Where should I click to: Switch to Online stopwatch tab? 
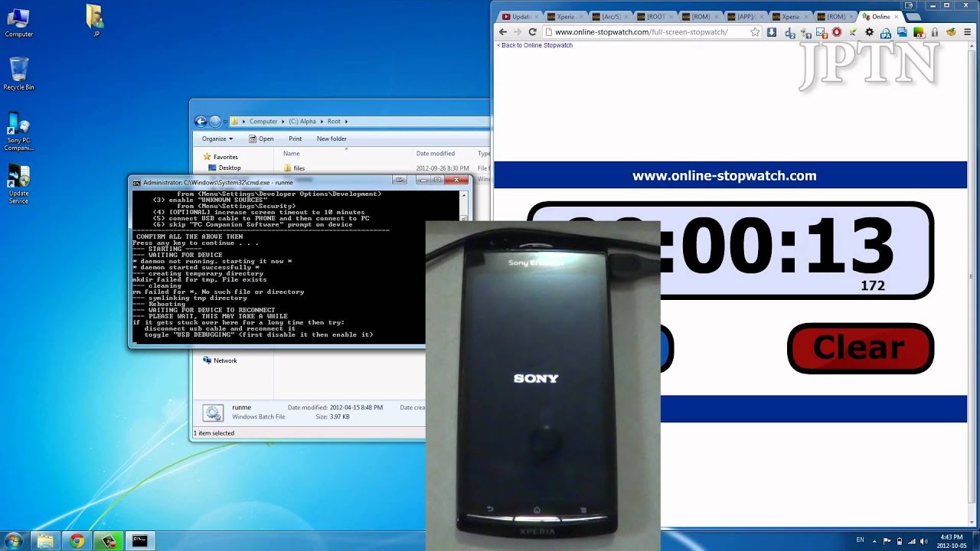tap(880, 16)
